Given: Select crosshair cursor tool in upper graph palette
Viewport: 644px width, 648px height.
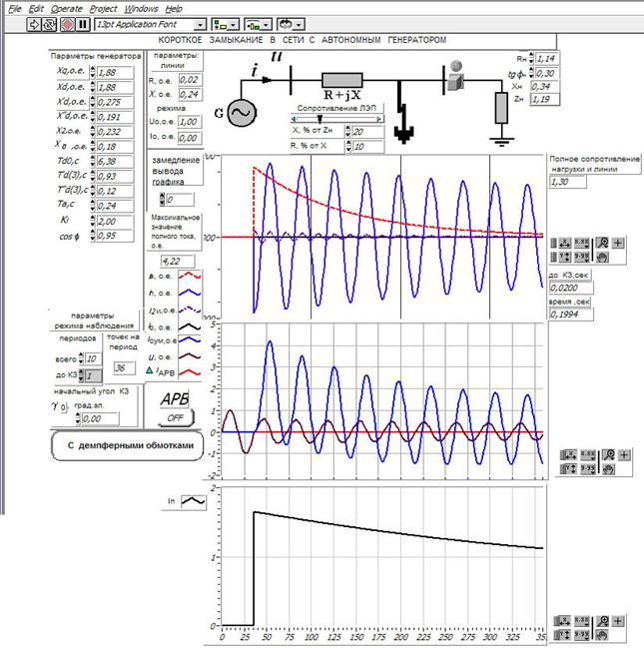Looking at the screenshot, I should coord(618,243).
